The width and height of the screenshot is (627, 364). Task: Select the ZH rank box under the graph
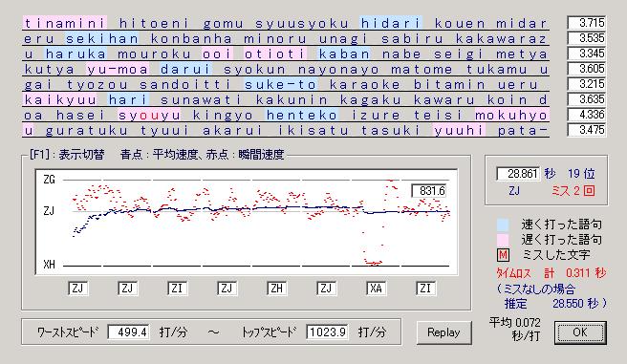pos(276,288)
